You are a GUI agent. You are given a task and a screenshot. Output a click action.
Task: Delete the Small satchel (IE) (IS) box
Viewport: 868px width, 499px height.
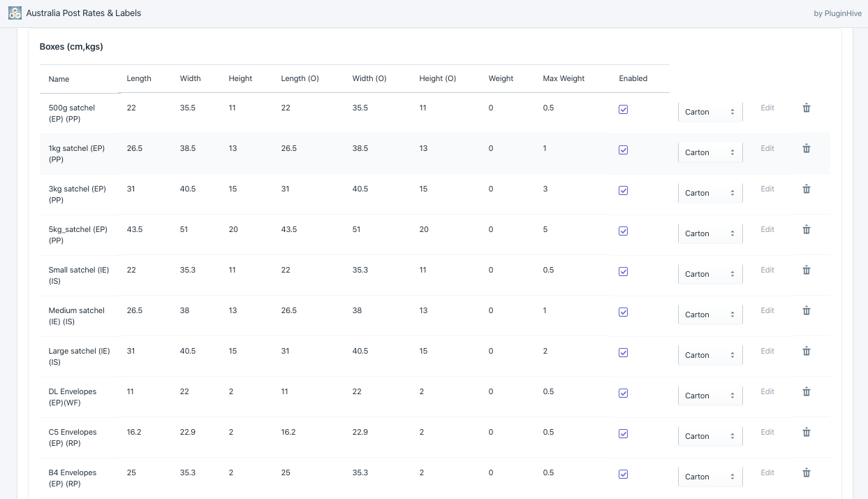pos(807,270)
